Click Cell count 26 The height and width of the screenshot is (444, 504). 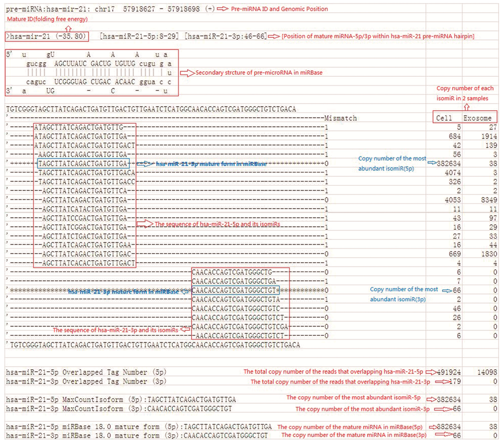(456, 318)
